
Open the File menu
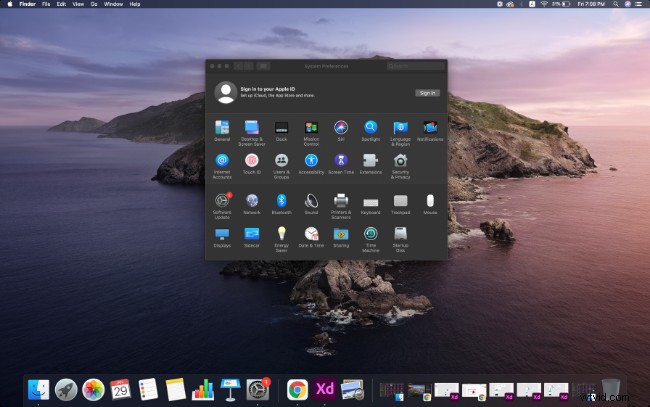click(x=46, y=4)
